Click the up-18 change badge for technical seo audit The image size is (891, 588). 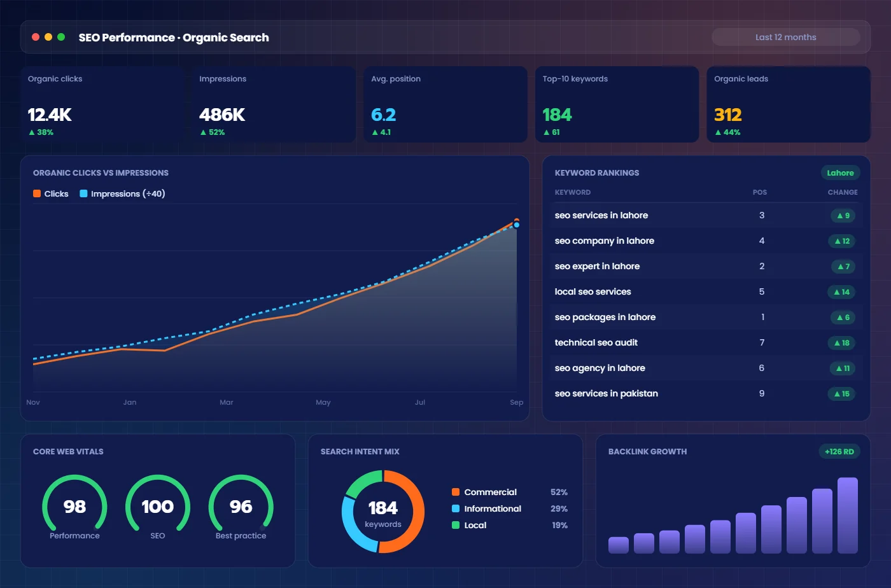tap(842, 343)
